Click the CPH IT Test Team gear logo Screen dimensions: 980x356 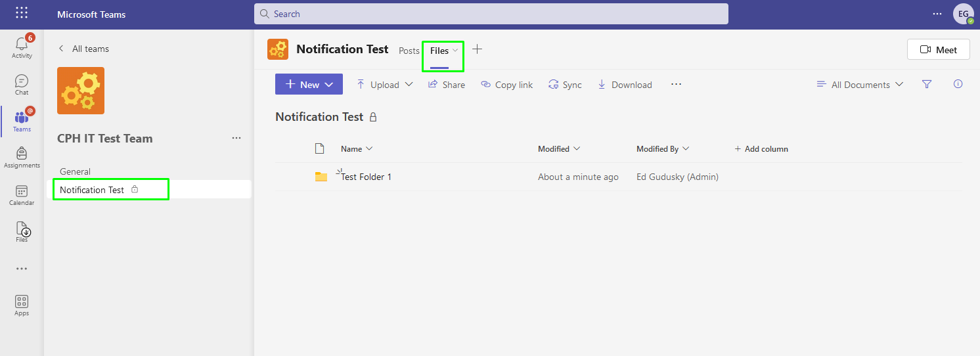point(81,91)
